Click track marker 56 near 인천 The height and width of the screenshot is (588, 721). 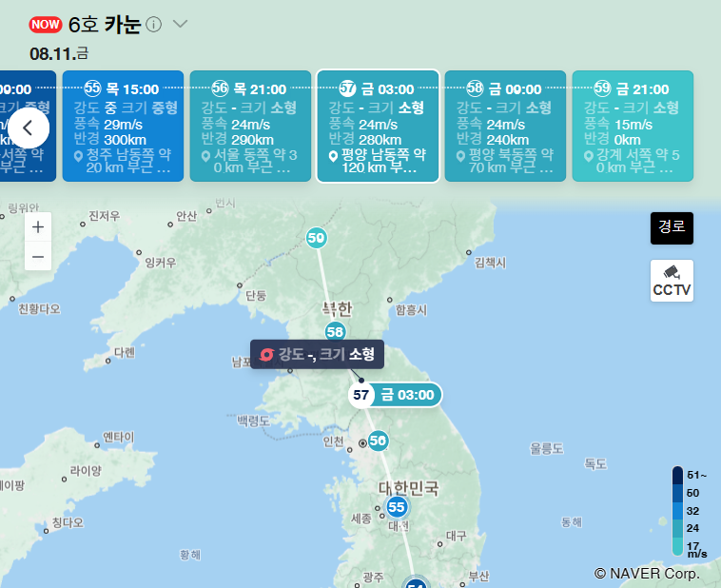pos(378,441)
